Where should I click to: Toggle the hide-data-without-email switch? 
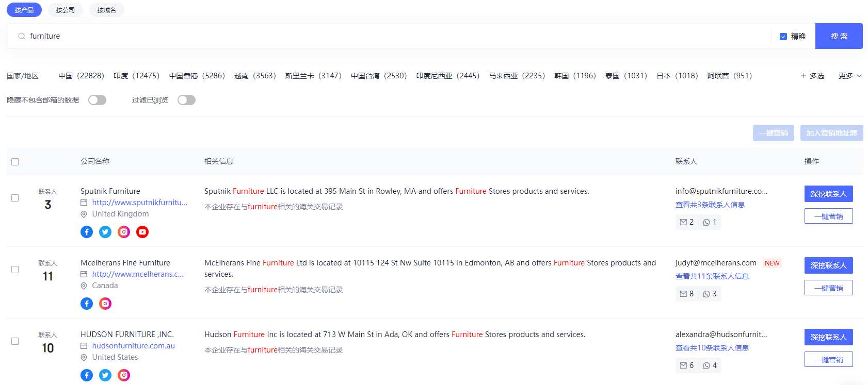(97, 100)
